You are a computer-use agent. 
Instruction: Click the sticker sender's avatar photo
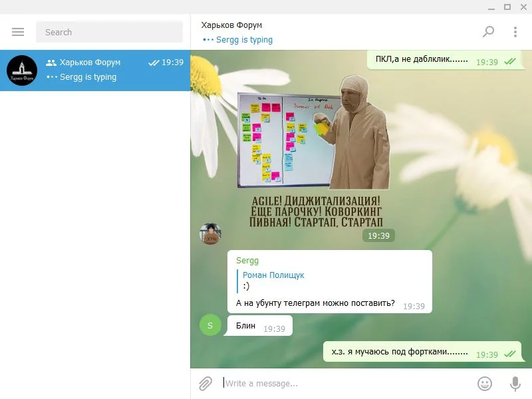click(x=210, y=234)
